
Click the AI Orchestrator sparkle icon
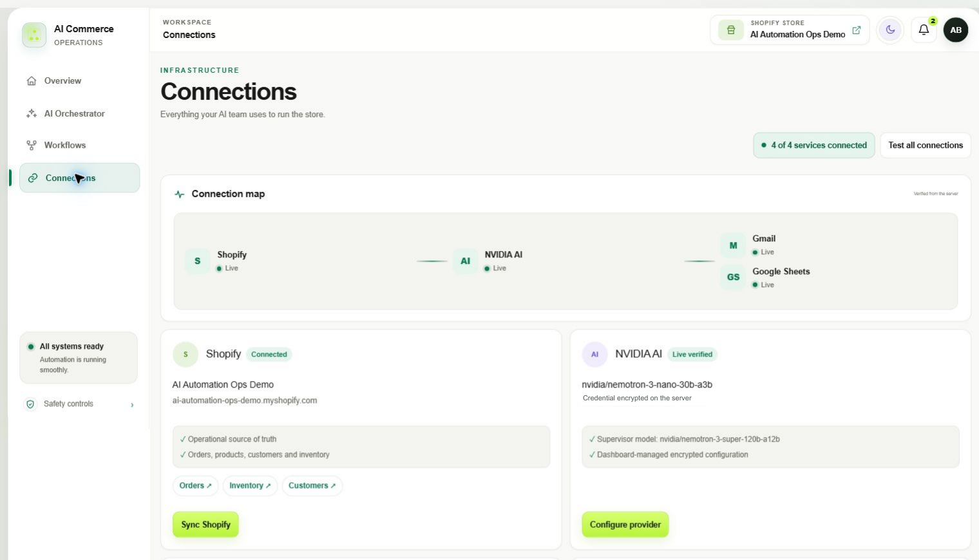[32, 113]
